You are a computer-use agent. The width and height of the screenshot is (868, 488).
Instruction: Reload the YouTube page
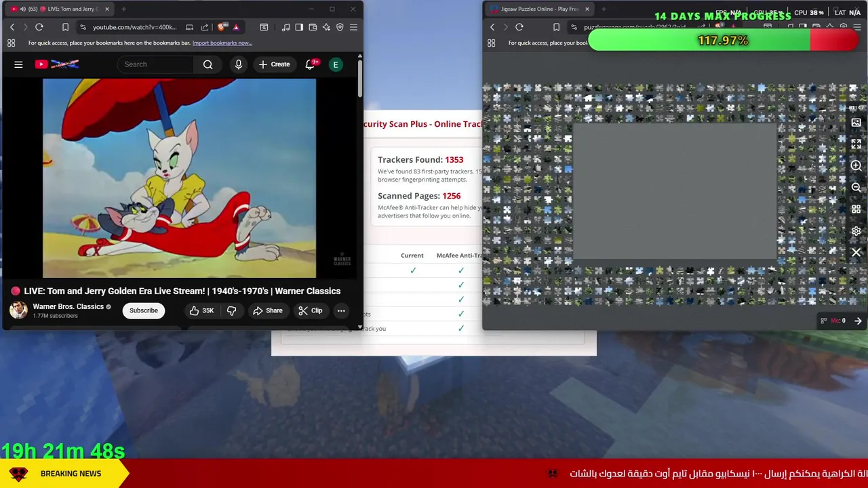[x=39, y=27]
